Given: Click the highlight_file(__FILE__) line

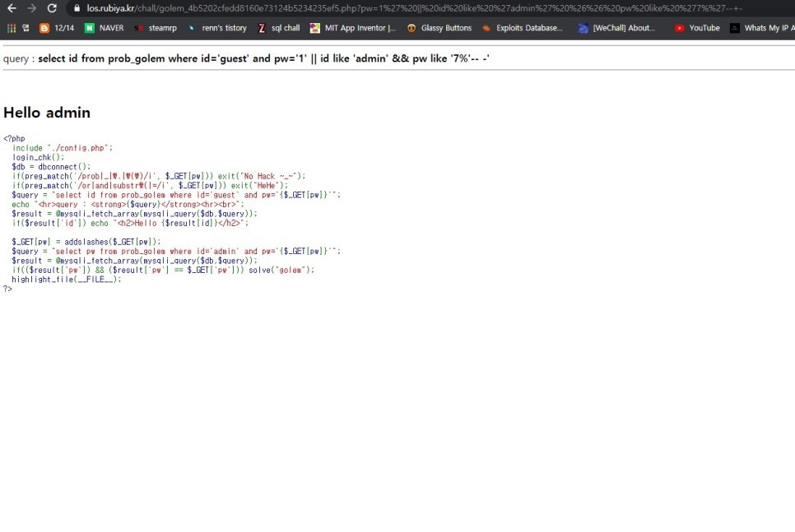Looking at the screenshot, I should point(67,280).
